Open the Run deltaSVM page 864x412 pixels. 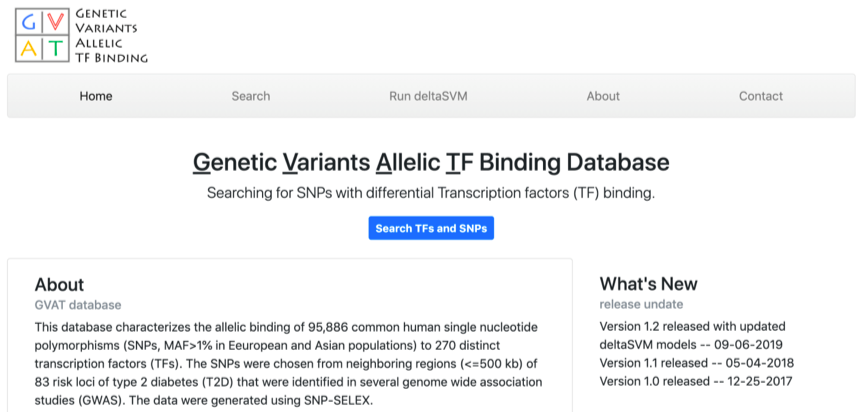pos(428,96)
